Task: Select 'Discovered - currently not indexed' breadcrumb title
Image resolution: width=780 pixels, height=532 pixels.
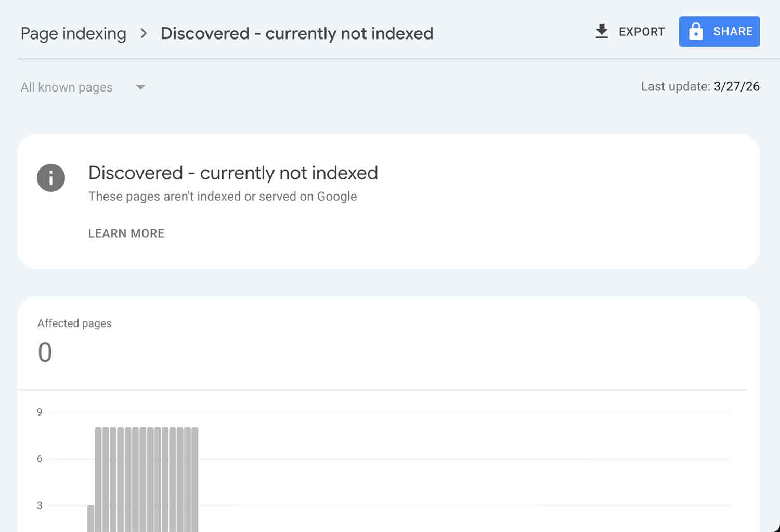Action: coord(297,33)
